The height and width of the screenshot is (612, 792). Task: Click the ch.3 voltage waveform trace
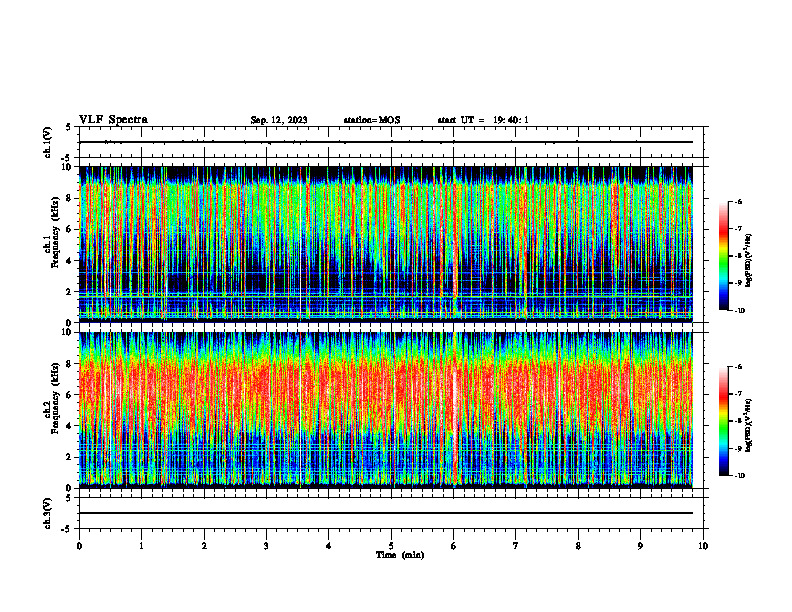tap(386, 513)
